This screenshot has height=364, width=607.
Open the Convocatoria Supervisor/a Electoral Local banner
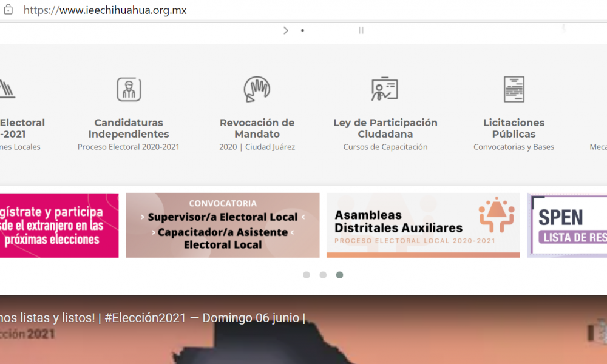click(223, 226)
